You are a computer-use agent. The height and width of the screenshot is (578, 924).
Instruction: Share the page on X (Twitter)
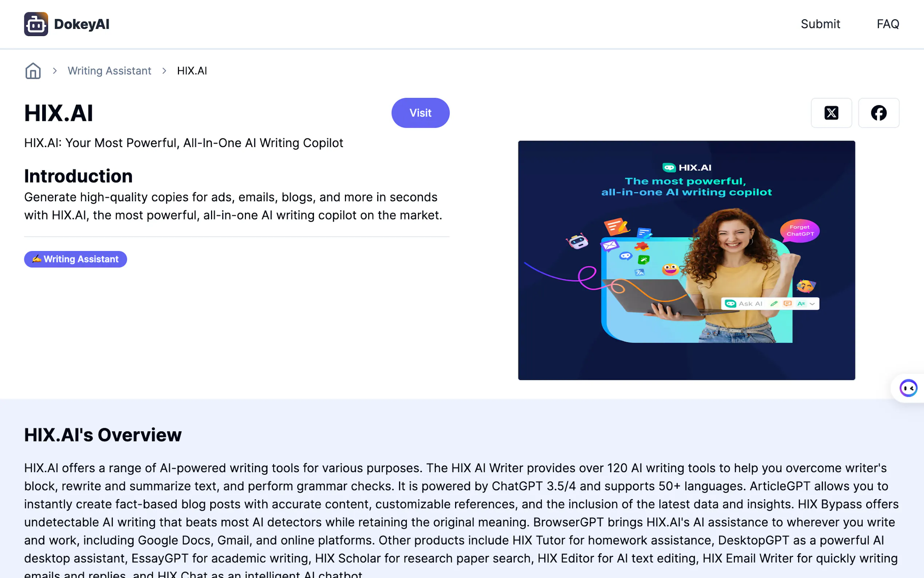click(831, 113)
